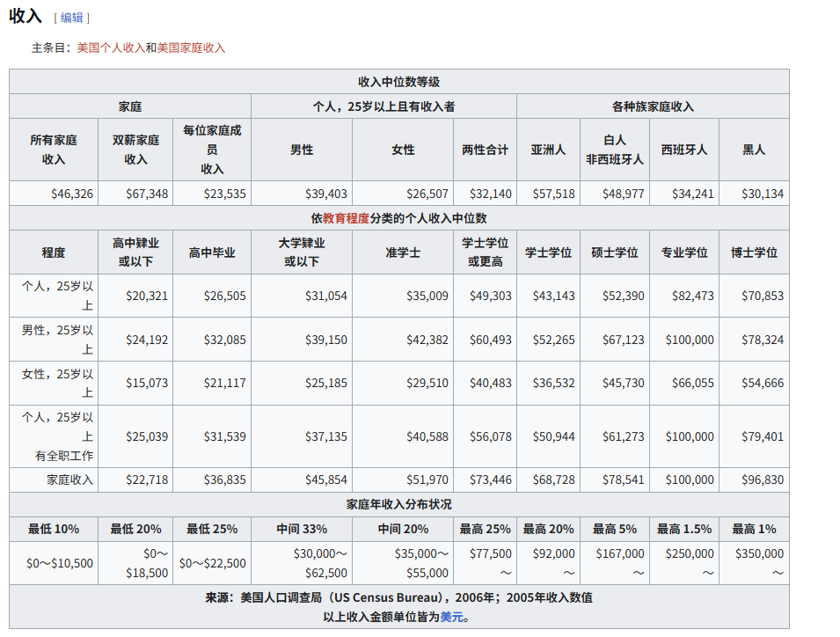840x637 pixels.
Task: Click the 黑人 column header
Action: click(755, 150)
